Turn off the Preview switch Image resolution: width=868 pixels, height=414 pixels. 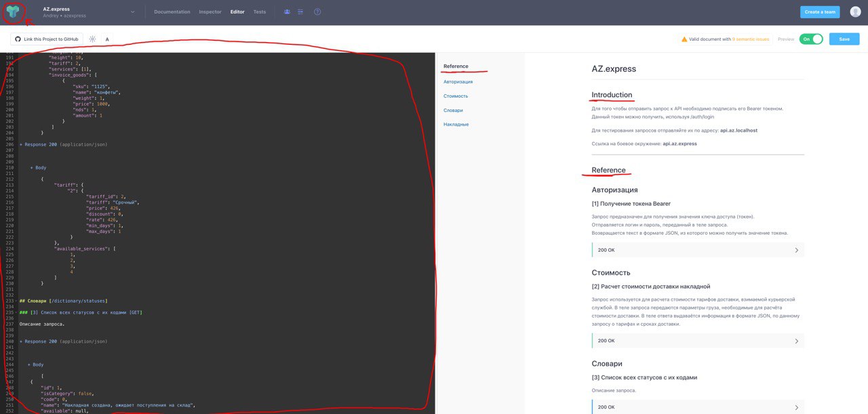[x=810, y=39]
